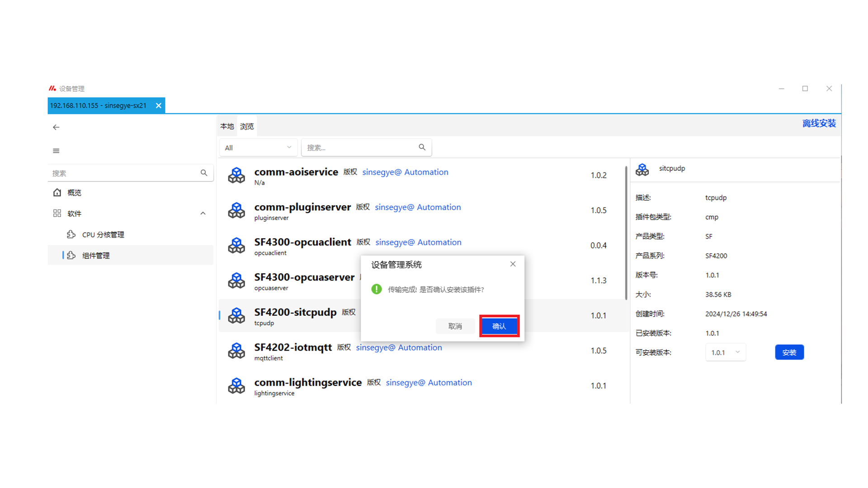Click the plugin list vertical scrollbar

[x=626, y=233]
